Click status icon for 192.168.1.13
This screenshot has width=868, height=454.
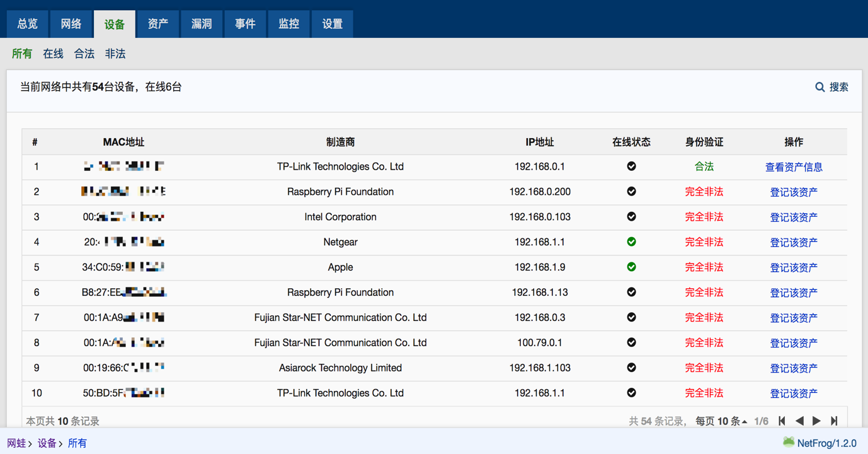click(x=631, y=293)
